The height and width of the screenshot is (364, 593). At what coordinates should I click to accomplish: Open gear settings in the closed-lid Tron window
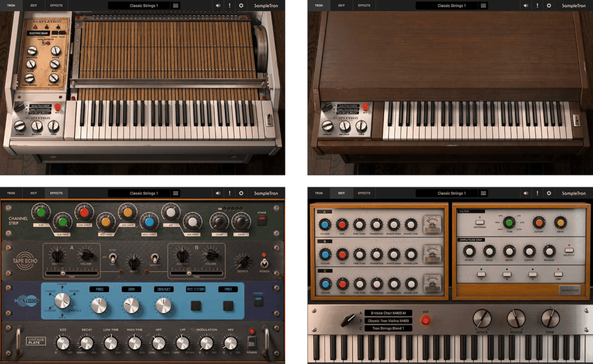click(x=549, y=6)
